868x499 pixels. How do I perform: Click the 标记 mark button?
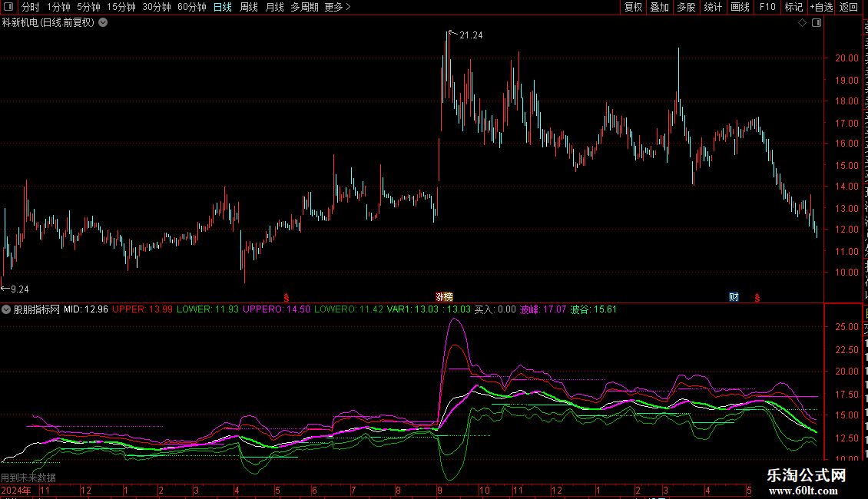(x=793, y=7)
